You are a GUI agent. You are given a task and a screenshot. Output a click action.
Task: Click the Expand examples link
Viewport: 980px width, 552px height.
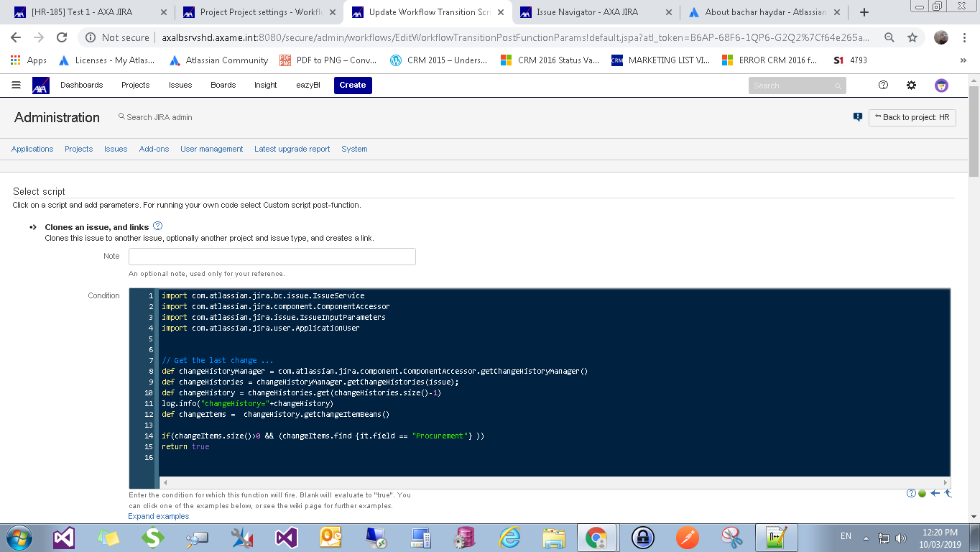click(157, 516)
